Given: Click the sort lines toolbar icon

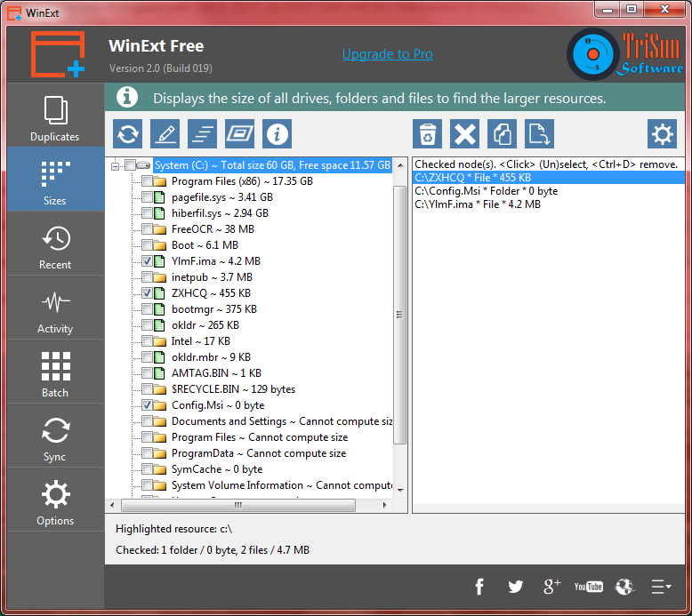Looking at the screenshot, I should [202, 133].
